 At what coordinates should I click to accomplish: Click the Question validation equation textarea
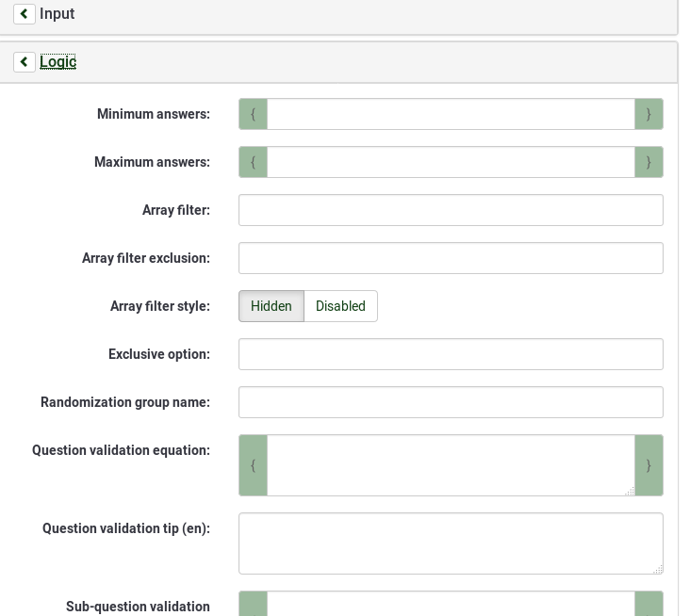click(451, 465)
